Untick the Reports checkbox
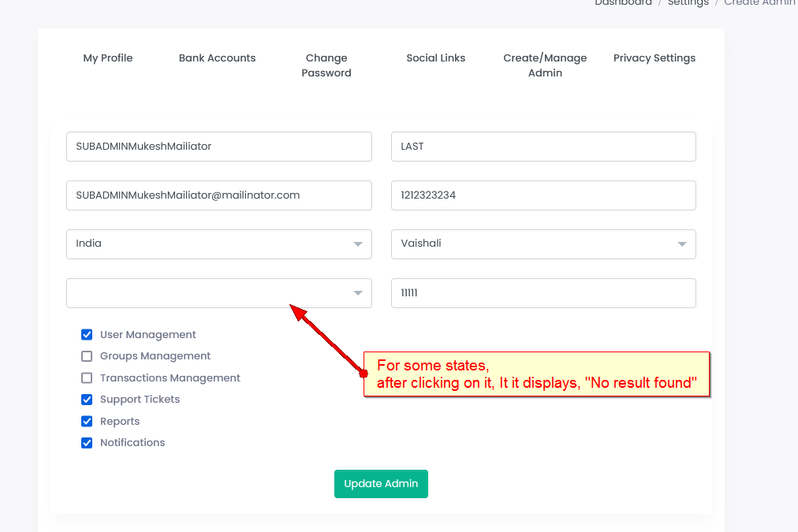This screenshot has width=798, height=532. point(88,422)
